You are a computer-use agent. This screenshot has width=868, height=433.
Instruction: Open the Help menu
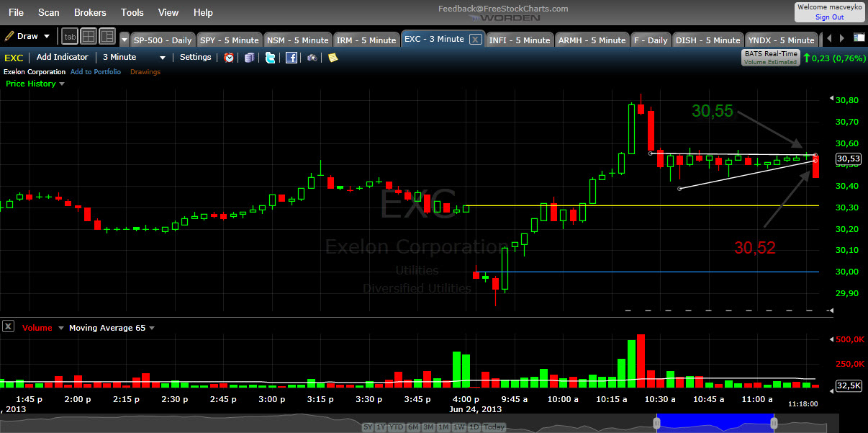tap(204, 12)
